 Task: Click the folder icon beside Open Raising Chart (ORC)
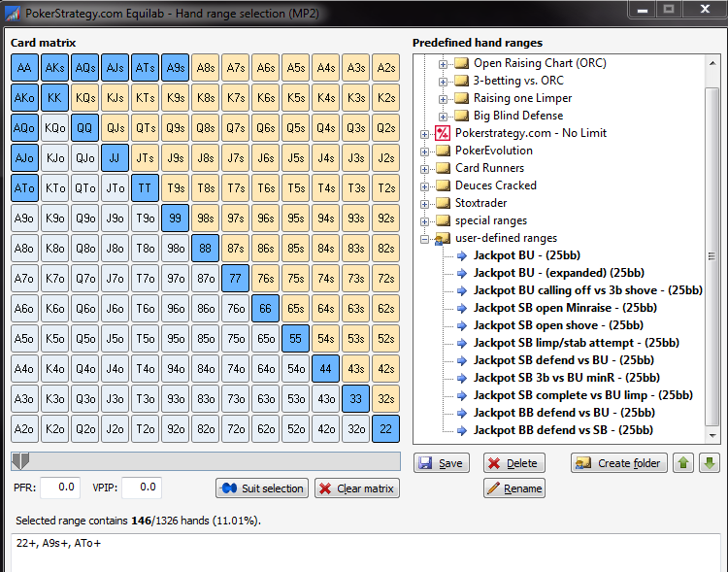point(461,63)
